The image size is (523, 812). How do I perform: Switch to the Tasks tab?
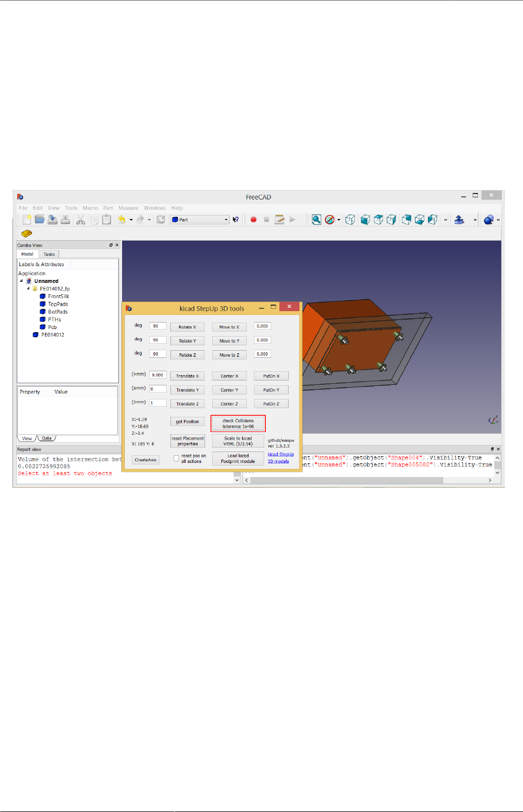(49, 254)
